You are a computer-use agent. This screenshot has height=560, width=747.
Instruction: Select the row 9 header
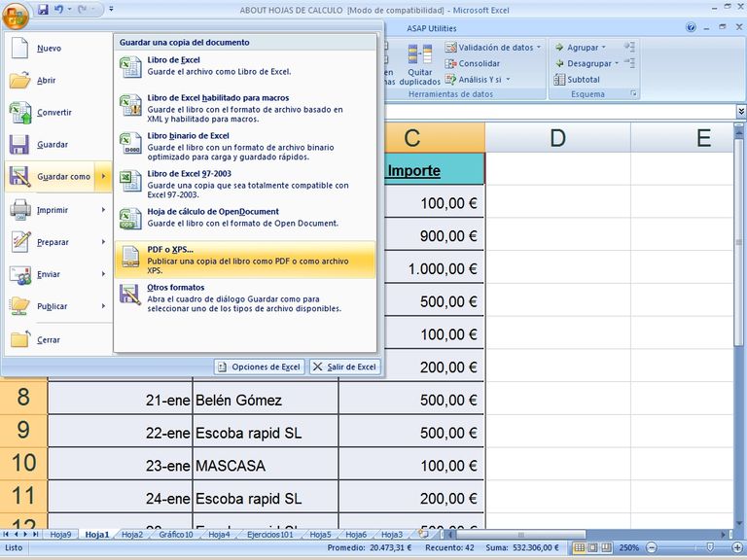[23, 431]
